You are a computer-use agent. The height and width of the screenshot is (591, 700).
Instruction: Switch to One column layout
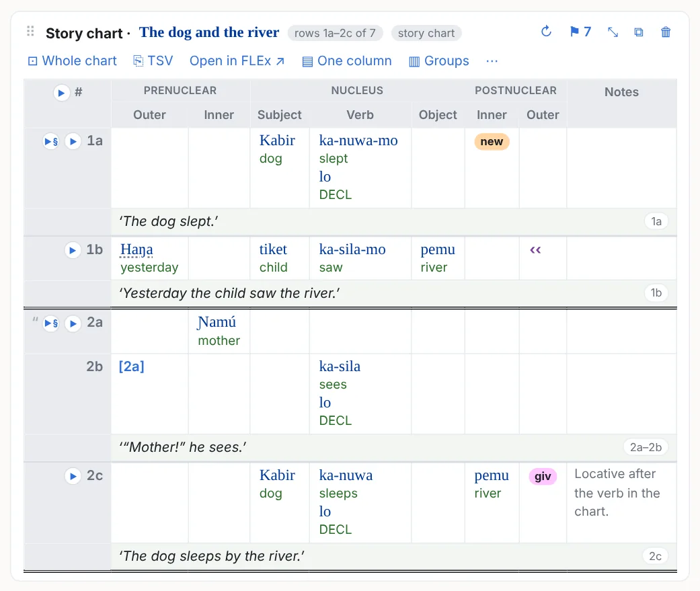(347, 61)
